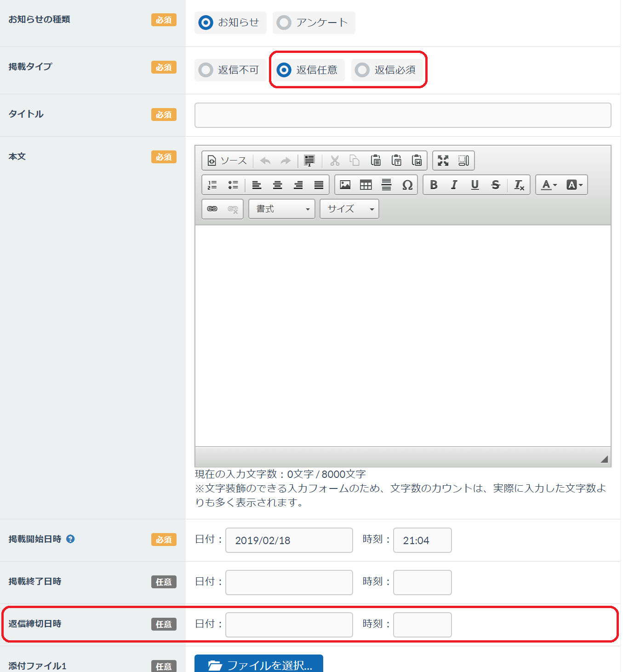Image resolution: width=623 pixels, height=672 pixels.
Task: Toggle underline formatting
Action: click(x=474, y=185)
